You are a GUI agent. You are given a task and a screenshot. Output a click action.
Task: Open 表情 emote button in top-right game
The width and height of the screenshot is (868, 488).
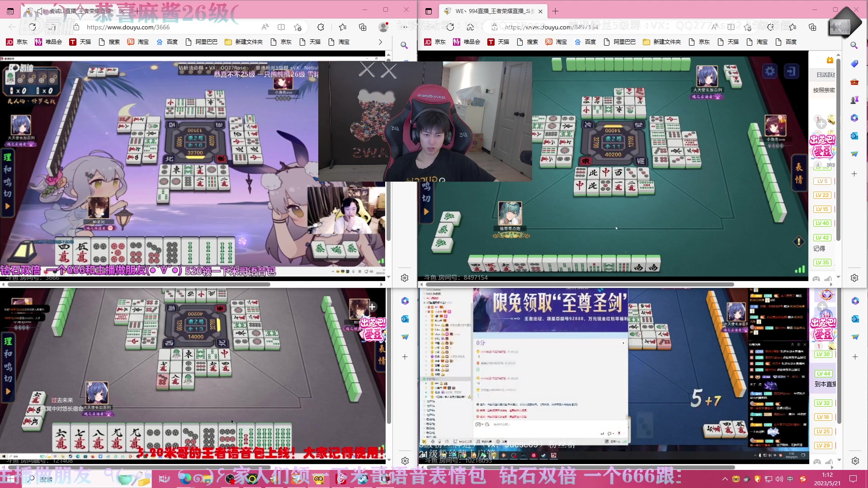pos(799,173)
